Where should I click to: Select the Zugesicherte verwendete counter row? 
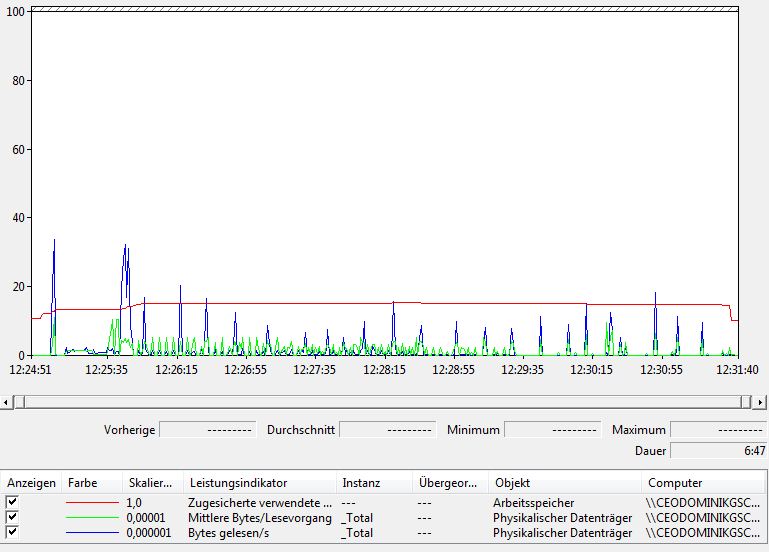pyautogui.click(x=384, y=502)
